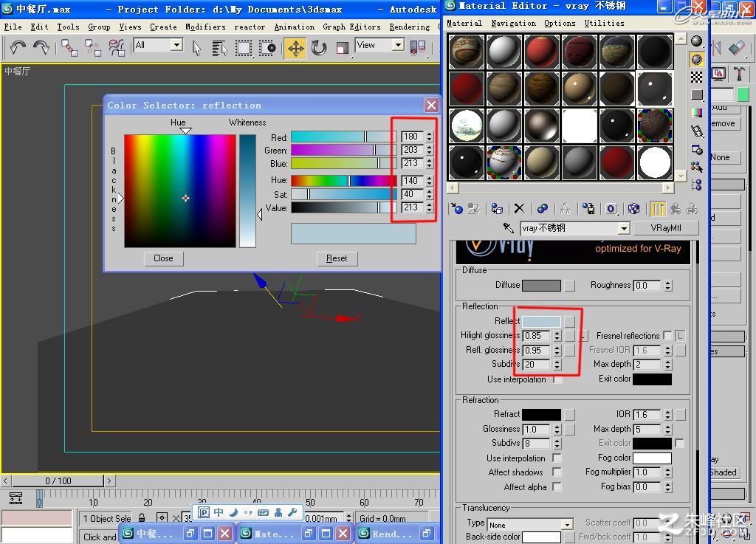
Task: Select the Unlink Selection tool
Action: coord(92,48)
